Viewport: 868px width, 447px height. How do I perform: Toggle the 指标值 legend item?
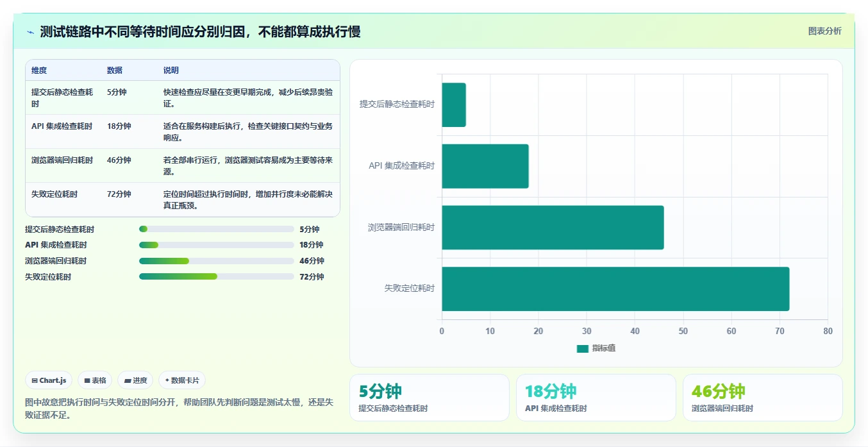(596, 348)
